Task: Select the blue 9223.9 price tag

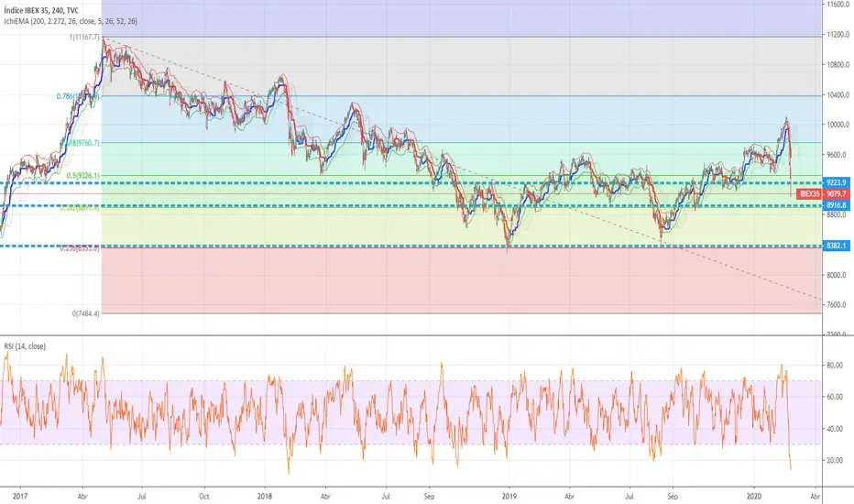Action: [x=836, y=182]
